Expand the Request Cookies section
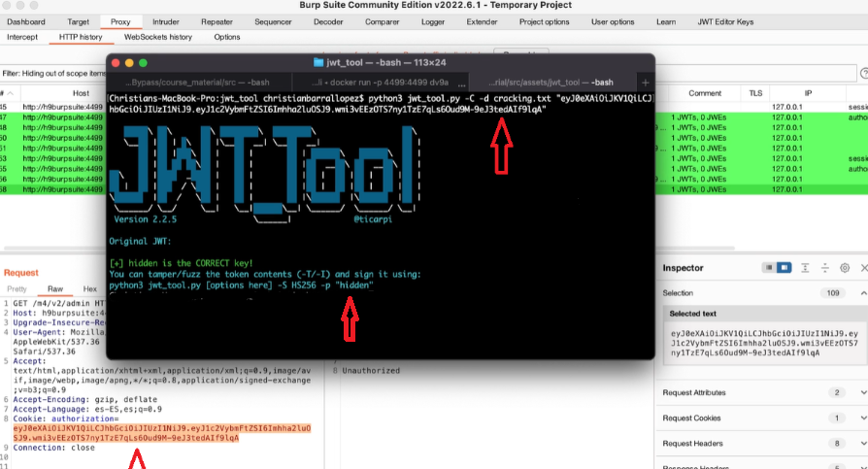 [863, 419]
